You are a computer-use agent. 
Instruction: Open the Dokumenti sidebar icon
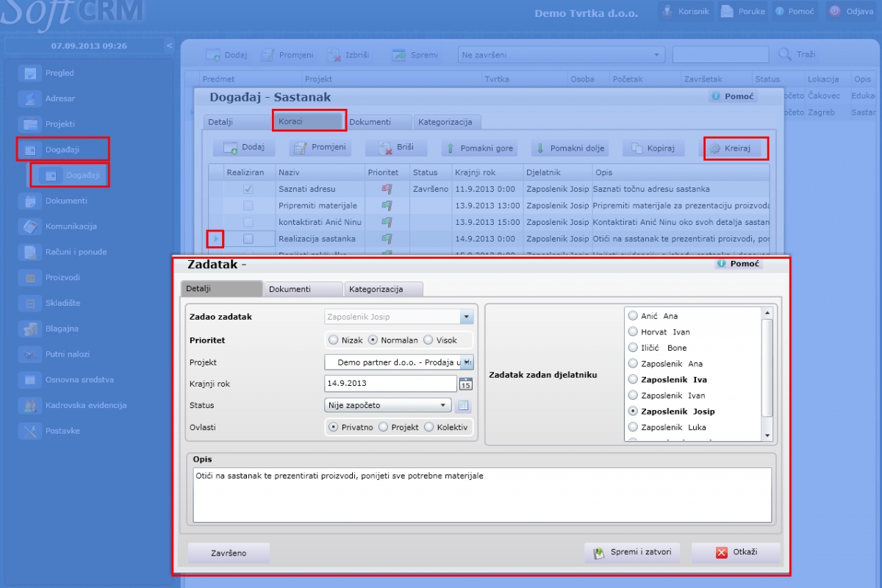point(30,201)
